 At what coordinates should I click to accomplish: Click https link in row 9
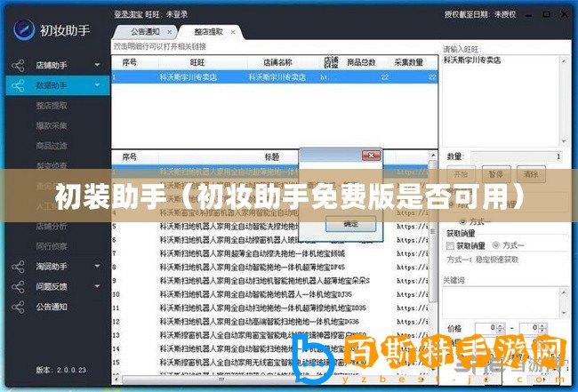(x=413, y=281)
